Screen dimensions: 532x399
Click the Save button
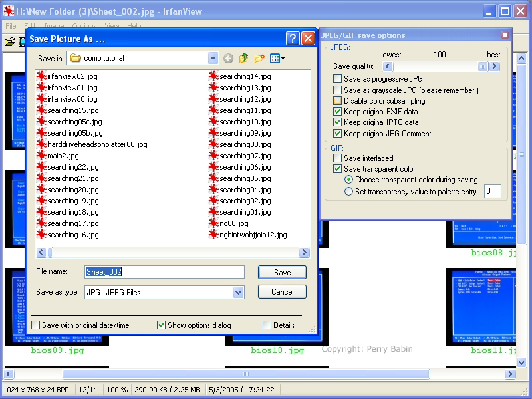[282, 273]
